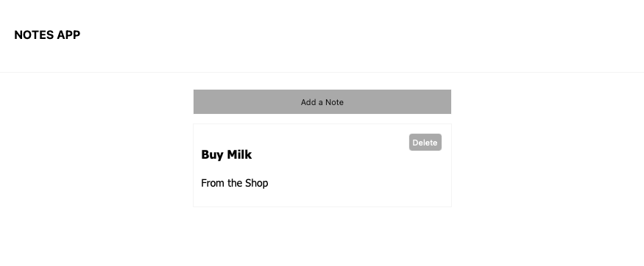This screenshot has height=266, width=644.
Task: Click the gray Delete button on the note
Action: 425,143
